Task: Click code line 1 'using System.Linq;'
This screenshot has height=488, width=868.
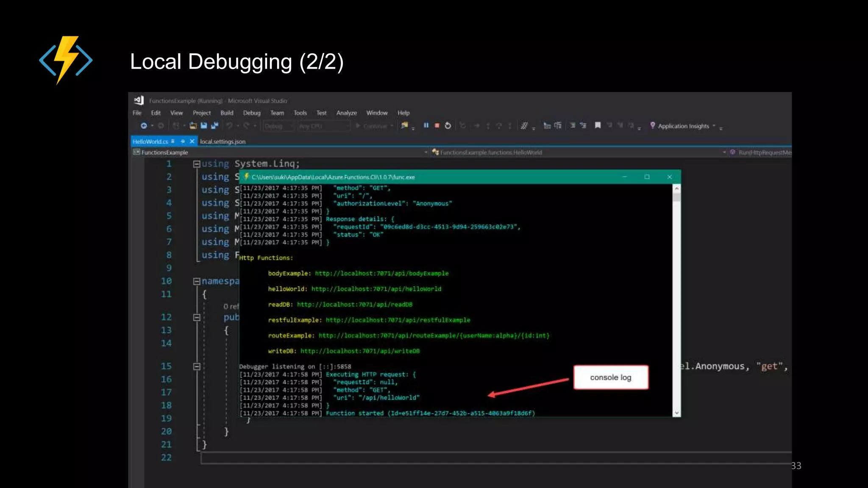Action: (251, 164)
